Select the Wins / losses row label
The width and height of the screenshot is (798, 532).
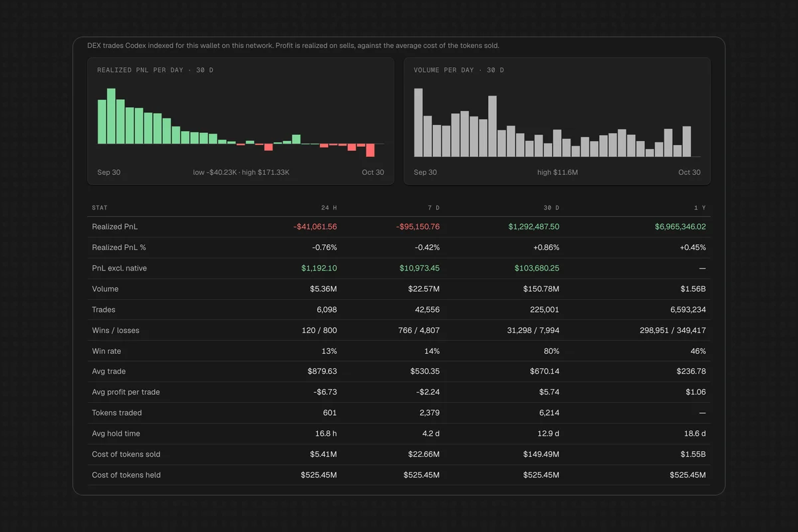pos(116,330)
